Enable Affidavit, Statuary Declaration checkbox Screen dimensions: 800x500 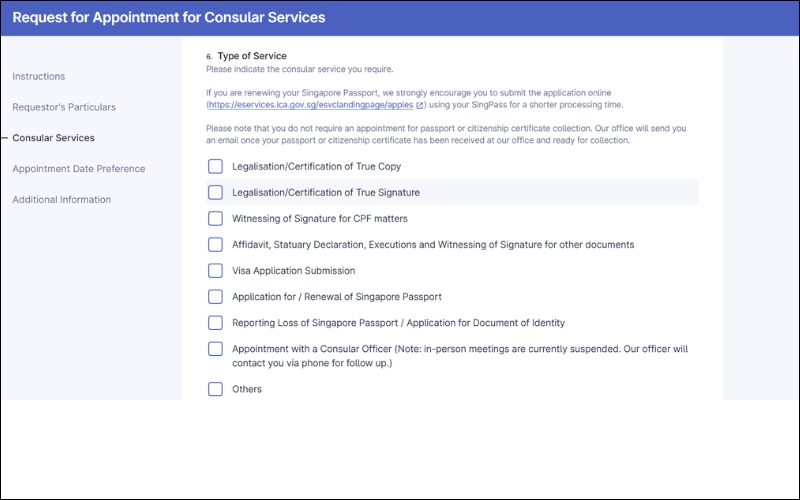click(215, 244)
